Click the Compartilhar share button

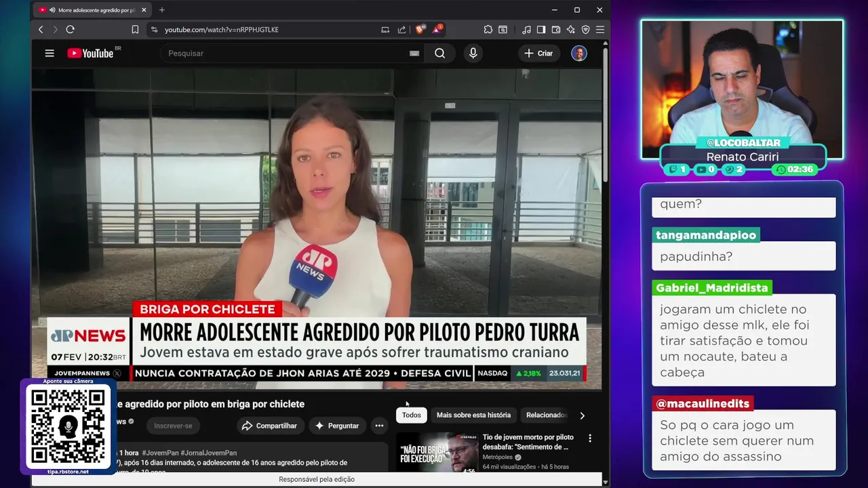click(269, 426)
